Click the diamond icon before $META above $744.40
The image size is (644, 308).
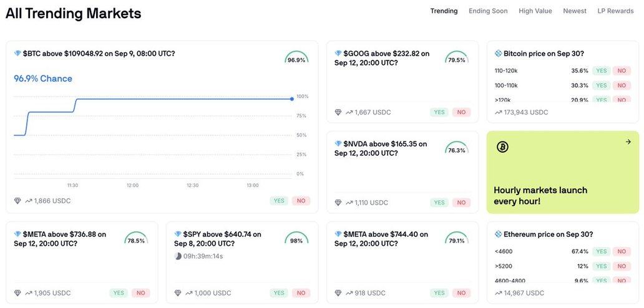(338, 234)
